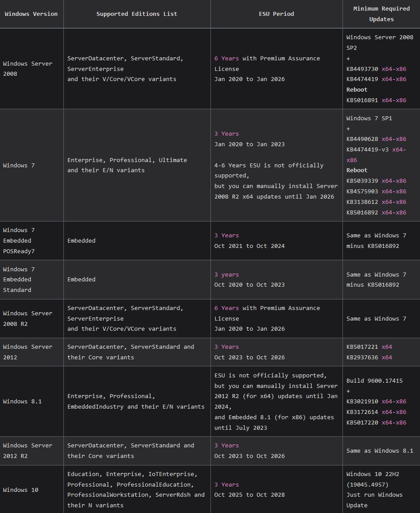Click the "Windows Server 2008 SP2" text
Image resolution: width=420 pixels, height=513 pixels.
point(380,43)
